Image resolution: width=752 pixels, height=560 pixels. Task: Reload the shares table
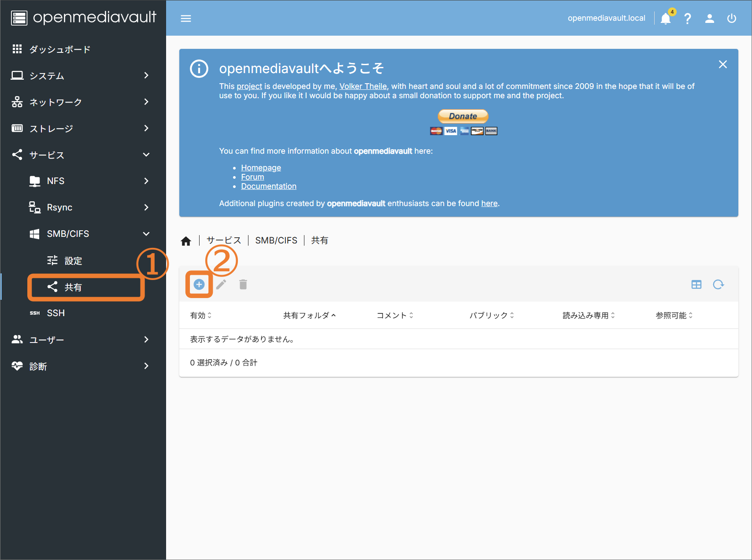tap(719, 284)
